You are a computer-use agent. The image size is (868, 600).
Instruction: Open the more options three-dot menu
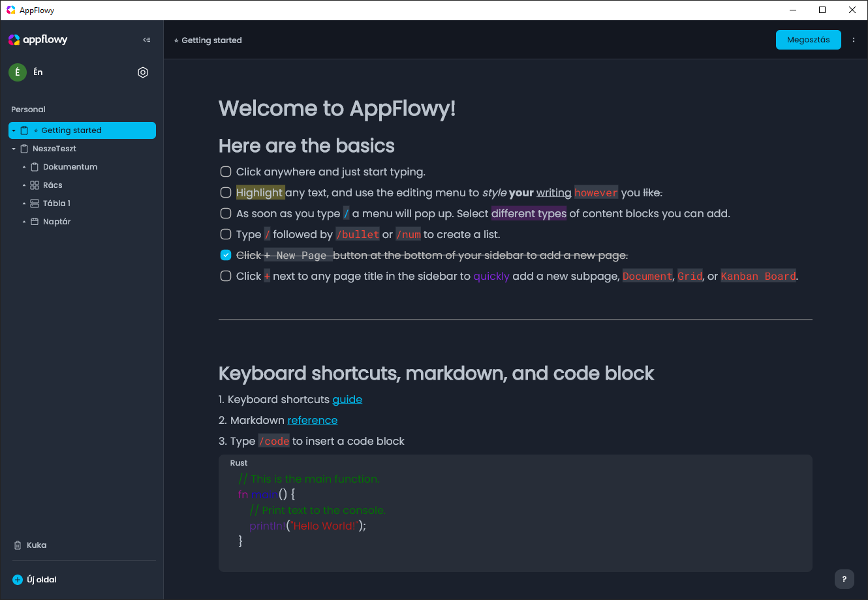pos(854,40)
